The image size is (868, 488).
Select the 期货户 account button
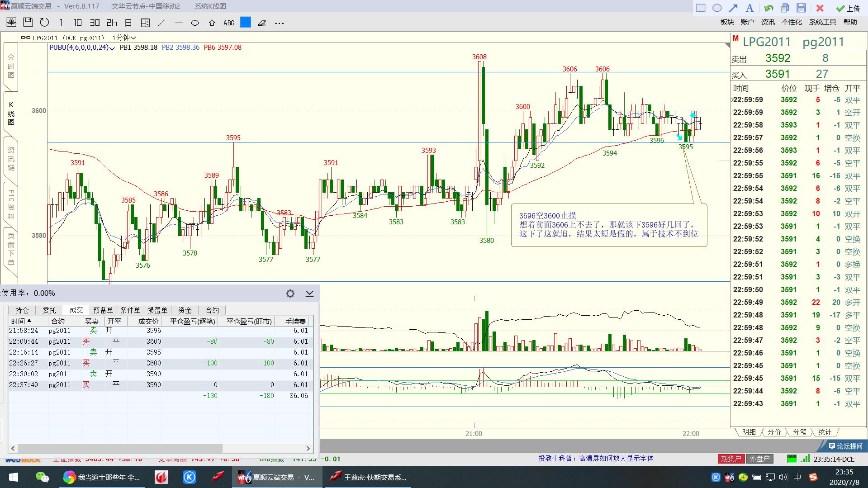tap(731, 459)
